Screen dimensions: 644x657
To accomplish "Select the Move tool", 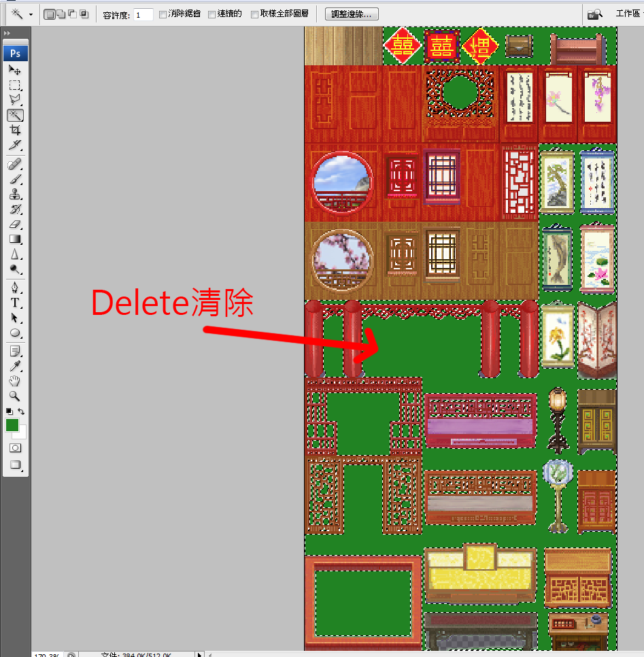I will click(15, 70).
